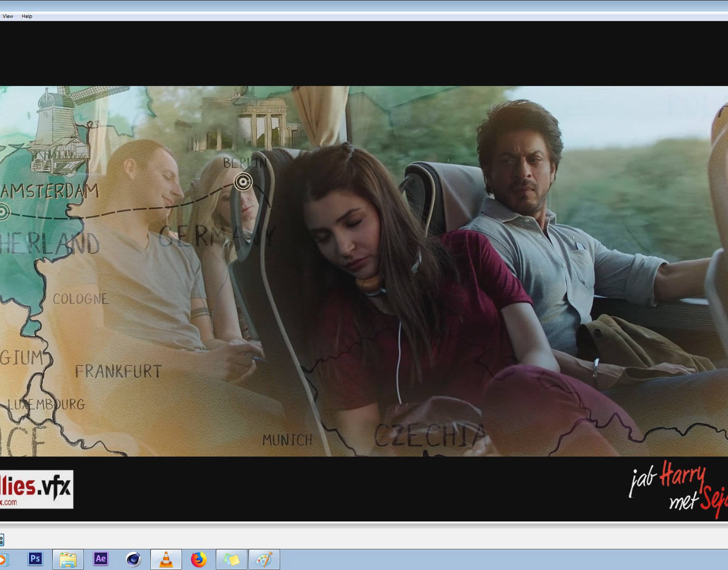
Task: Open Paint from the taskbar
Action: coord(264,559)
